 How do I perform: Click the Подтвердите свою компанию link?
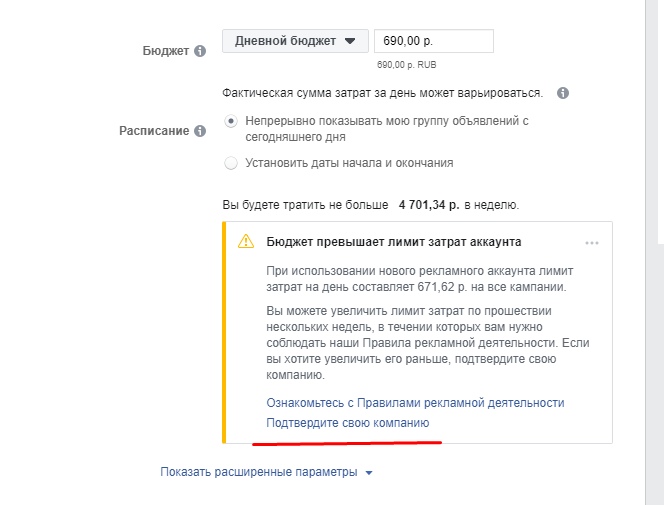[x=348, y=423]
